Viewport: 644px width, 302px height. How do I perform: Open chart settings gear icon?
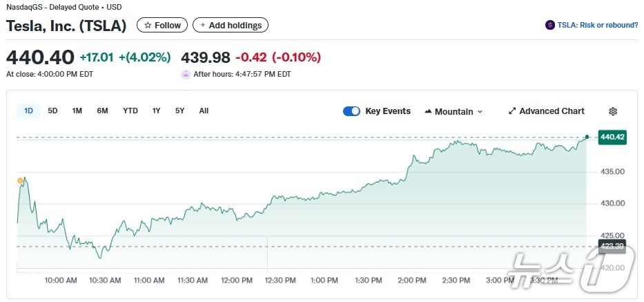click(613, 111)
